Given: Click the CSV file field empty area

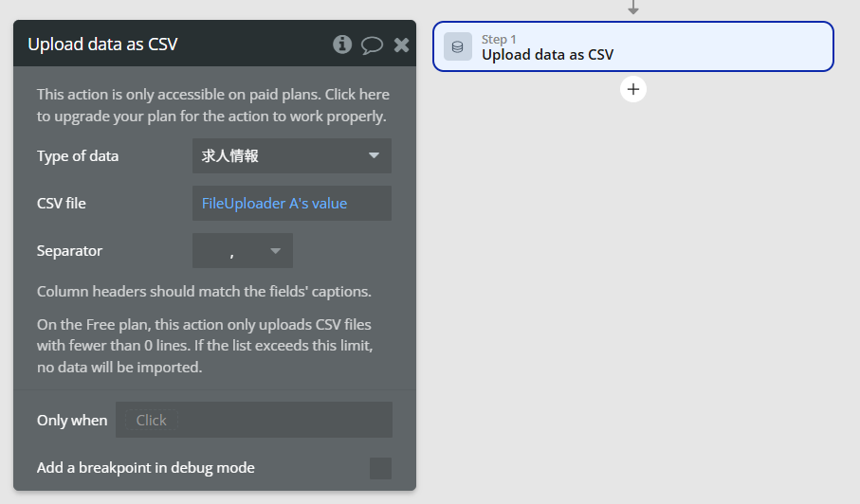Looking at the screenshot, I should (369, 204).
